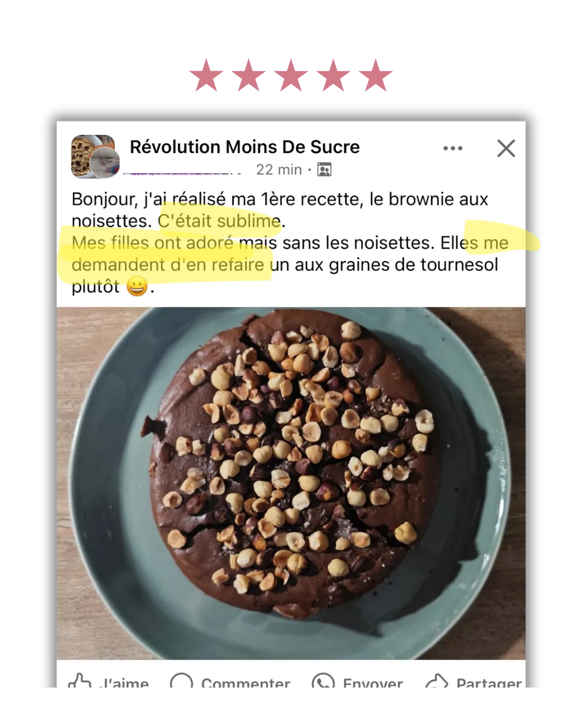This screenshot has height=728, width=582.
Task: Open the hazelnut brownie photo
Action: (291, 483)
